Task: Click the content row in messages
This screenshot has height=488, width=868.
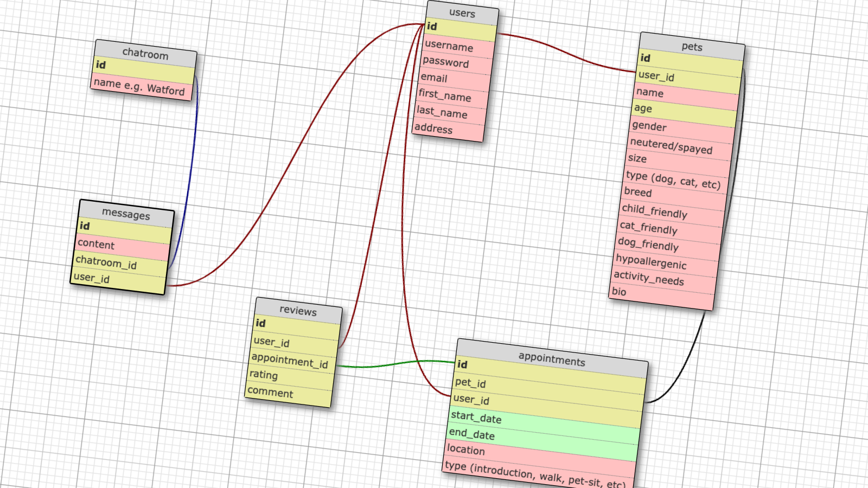Action: click(96, 245)
